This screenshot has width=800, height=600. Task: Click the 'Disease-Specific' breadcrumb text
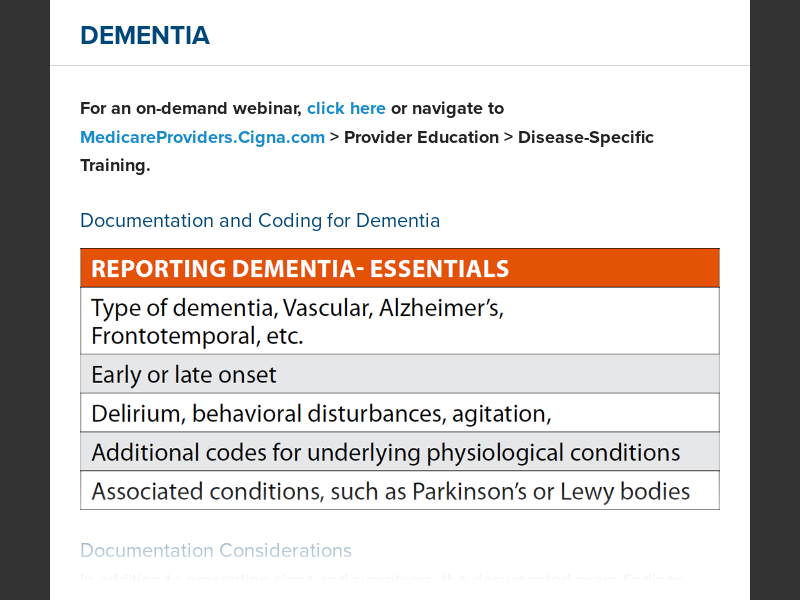coord(585,137)
